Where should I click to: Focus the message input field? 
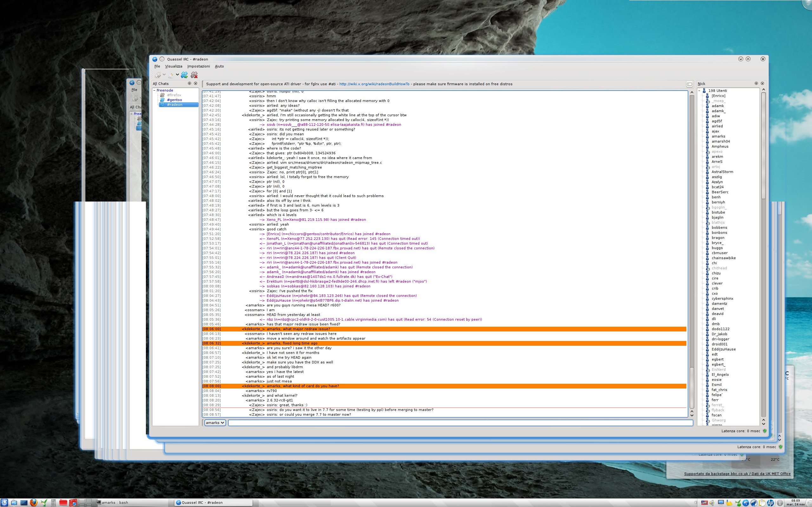[460, 423]
